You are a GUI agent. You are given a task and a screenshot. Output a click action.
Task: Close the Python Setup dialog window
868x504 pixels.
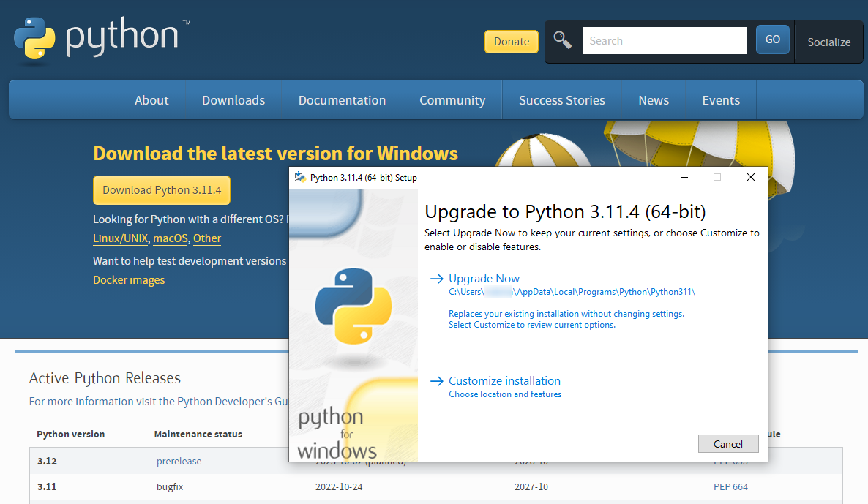[x=750, y=178]
